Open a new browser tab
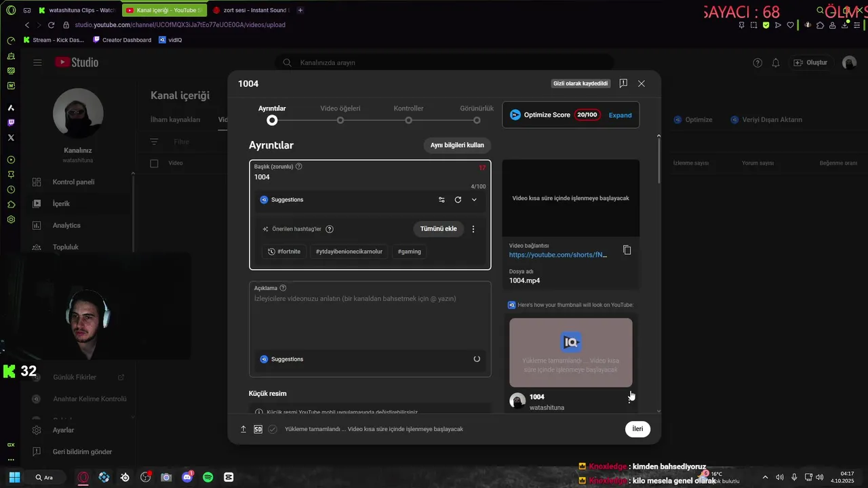 300,10
